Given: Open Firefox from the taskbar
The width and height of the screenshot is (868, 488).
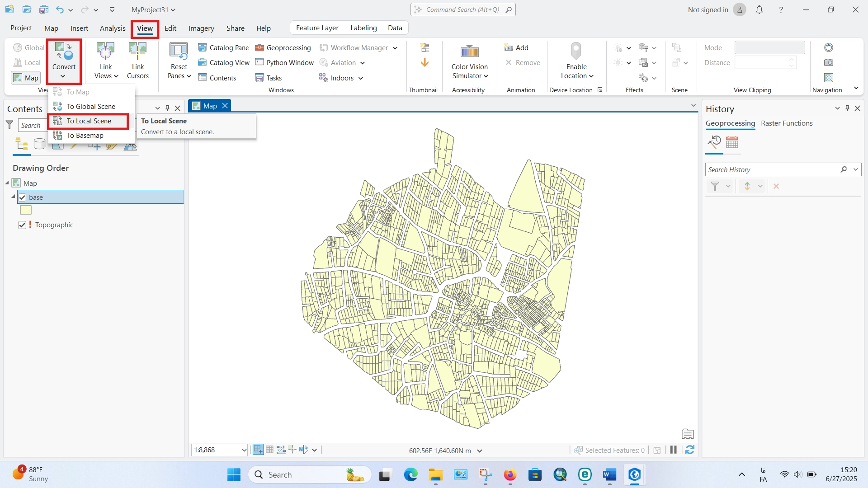Looking at the screenshot, I should (x=510, y=474).
